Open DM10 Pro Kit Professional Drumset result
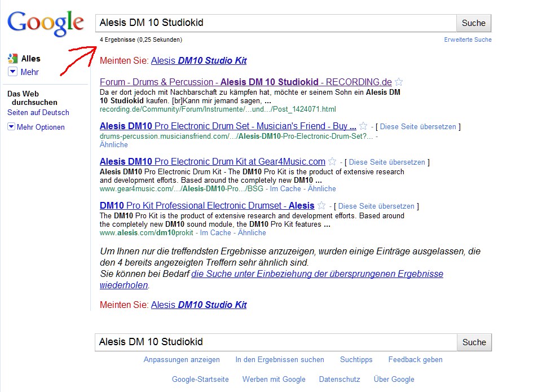The image size is (533, 392). (x=207, y=206)
